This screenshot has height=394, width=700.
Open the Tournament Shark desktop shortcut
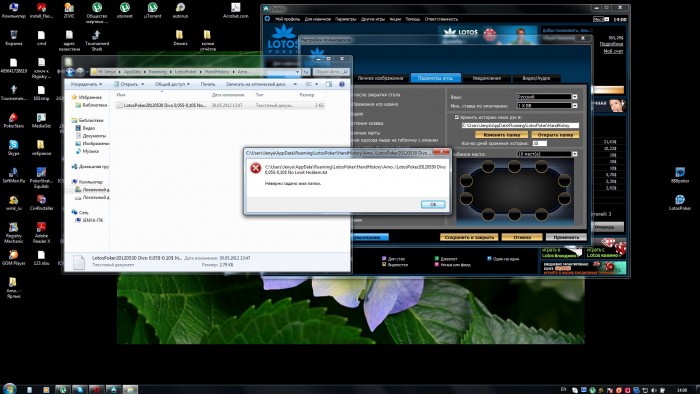tap(96, 41)
